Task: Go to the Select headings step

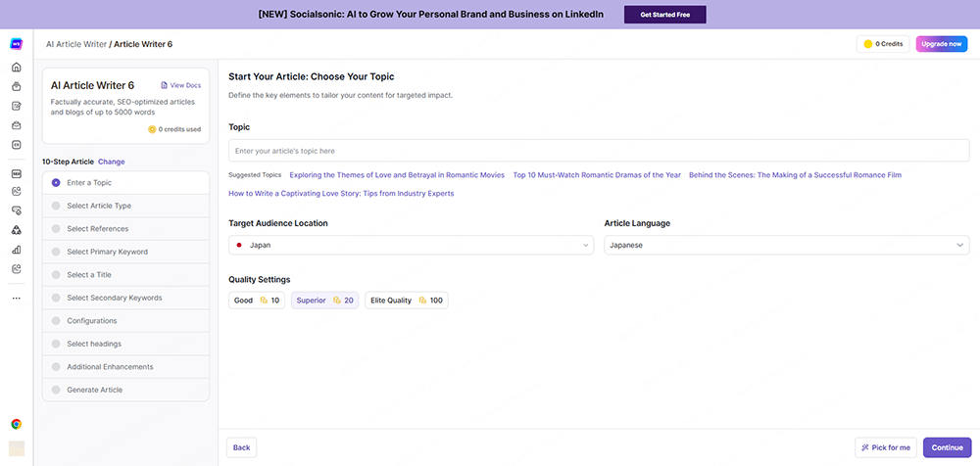Action: 125,344
